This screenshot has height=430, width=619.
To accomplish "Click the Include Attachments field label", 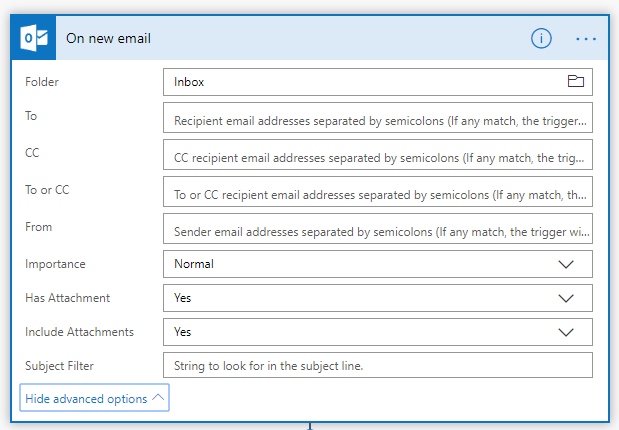I will tap(79, 332).
